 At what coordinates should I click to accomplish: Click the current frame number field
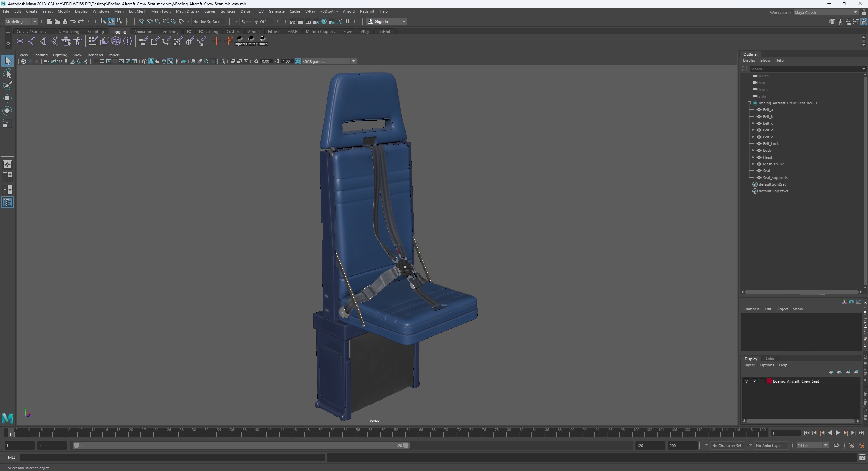coord(785,433)
